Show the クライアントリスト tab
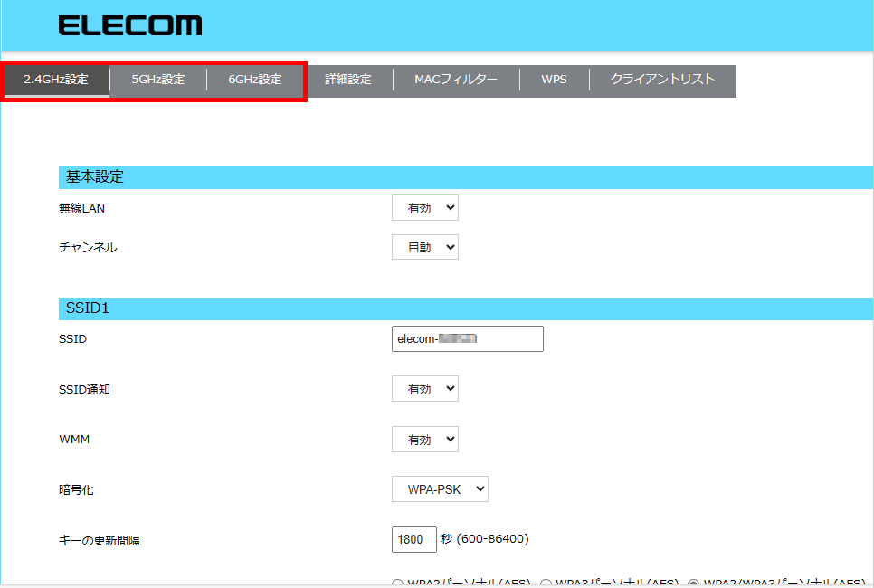 tap(662, 80)
